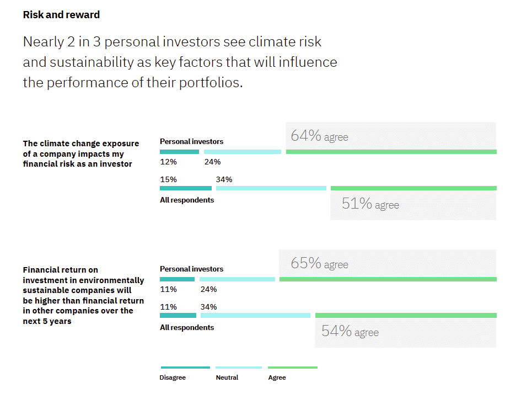Click the Neutral legend color swatch
Image resolution: width=532 pixels, height=399 pixels.
(238, 368)
